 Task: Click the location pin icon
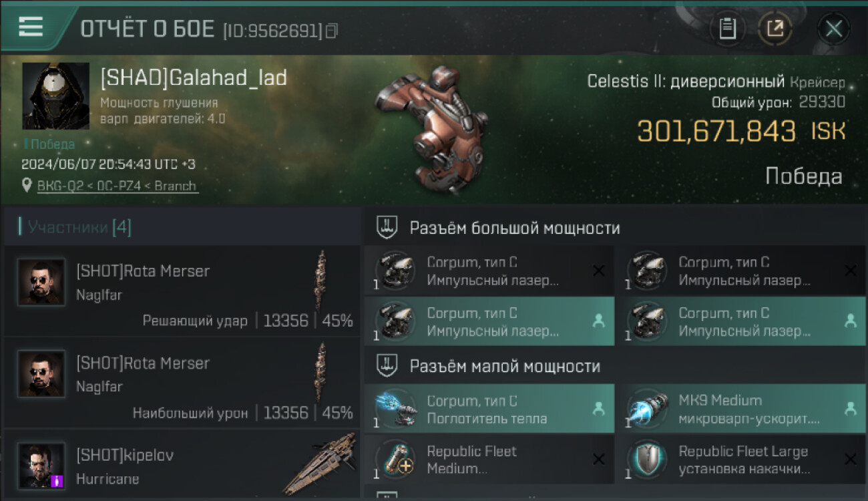pos(27,186)
